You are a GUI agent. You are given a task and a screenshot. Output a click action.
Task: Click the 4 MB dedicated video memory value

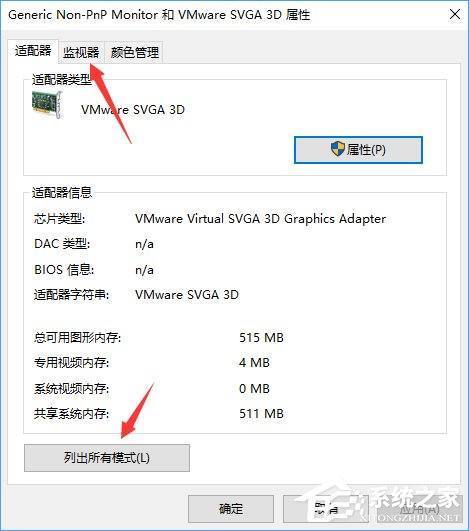(254, 363)
